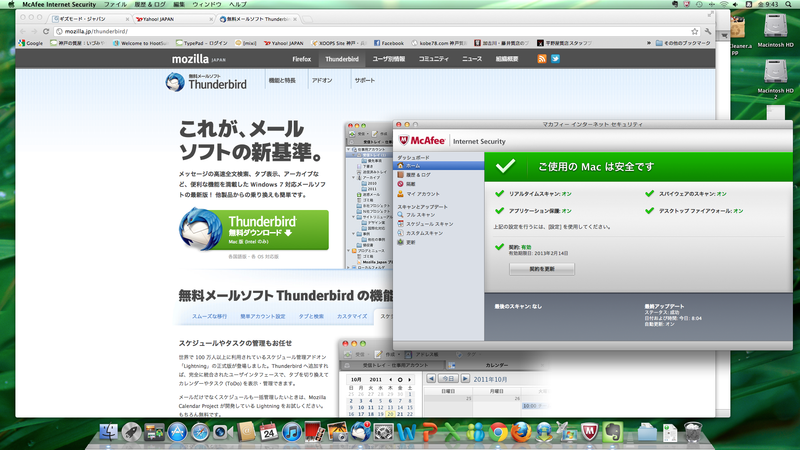
Task: Click Spotlight search icon in menu bar
Action: (x=788, y=4)
